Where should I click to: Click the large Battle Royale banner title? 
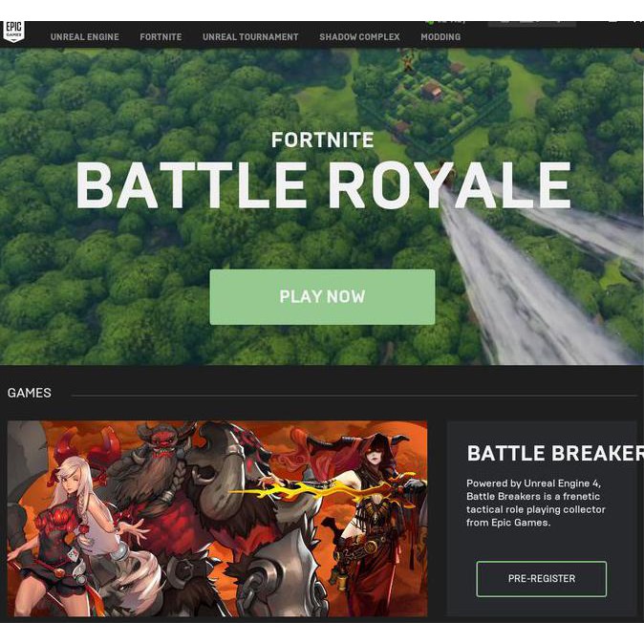[324, 184]
